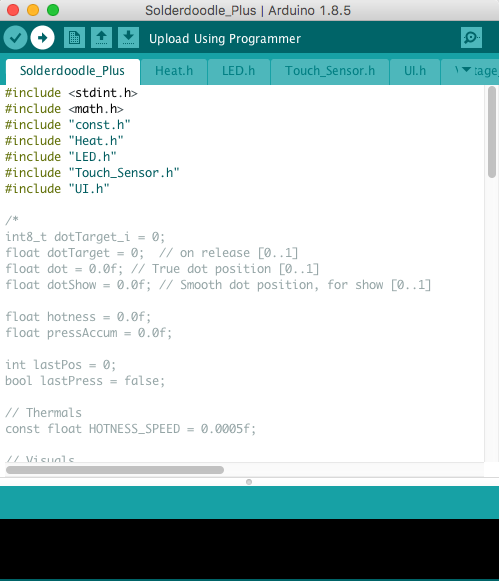Save the sketch with the down-arrow icon
This screenshot has height=581, width=499.
pyautogui.click(x=129, y=38)
